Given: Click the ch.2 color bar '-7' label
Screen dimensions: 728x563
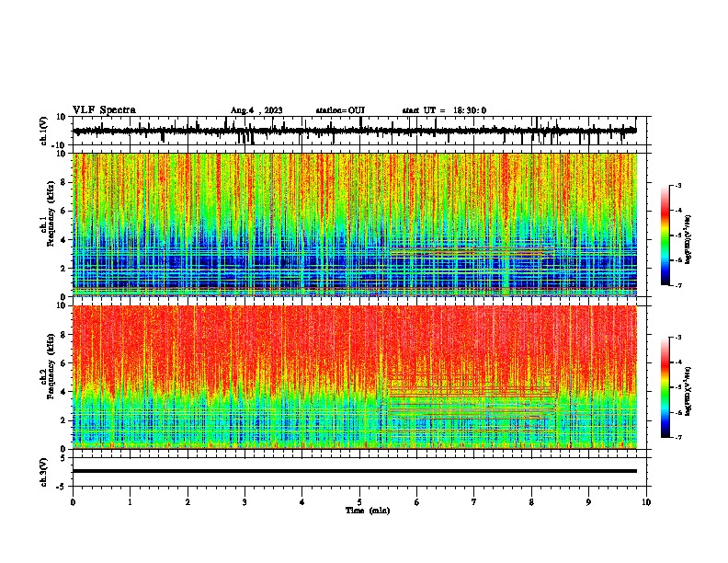Looking at the screenshot, I should point(678,438).
